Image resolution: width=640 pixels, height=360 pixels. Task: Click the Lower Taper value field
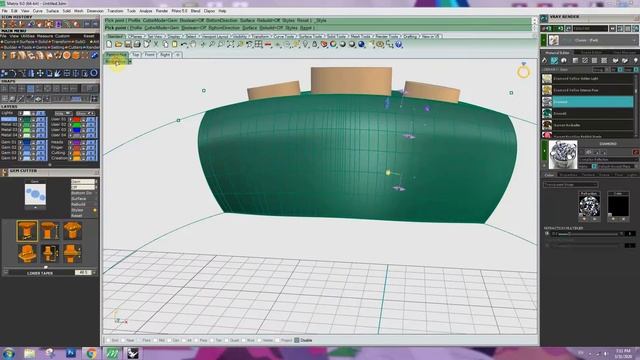click(x=83, y=273)
